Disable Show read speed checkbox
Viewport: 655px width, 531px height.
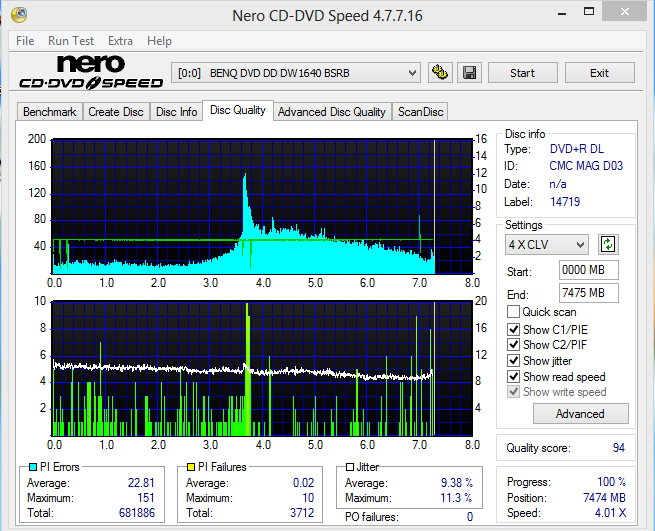coord(513,376)
